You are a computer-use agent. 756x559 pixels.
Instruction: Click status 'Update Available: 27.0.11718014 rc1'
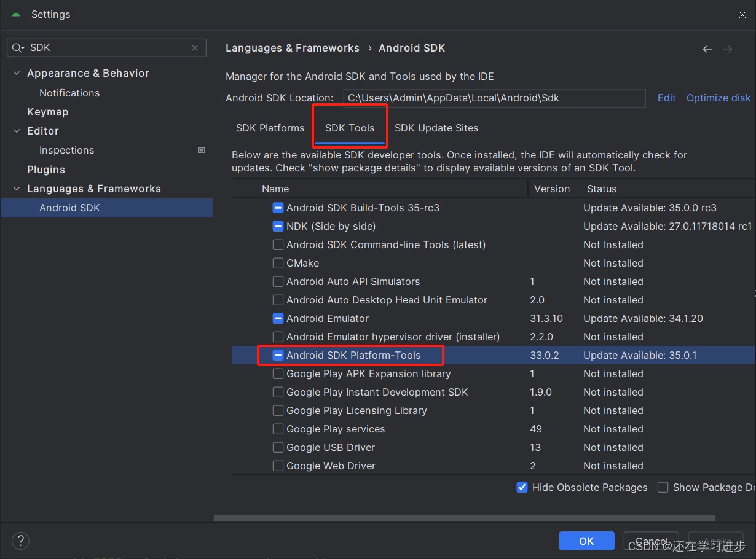click(x=667, y=226)
